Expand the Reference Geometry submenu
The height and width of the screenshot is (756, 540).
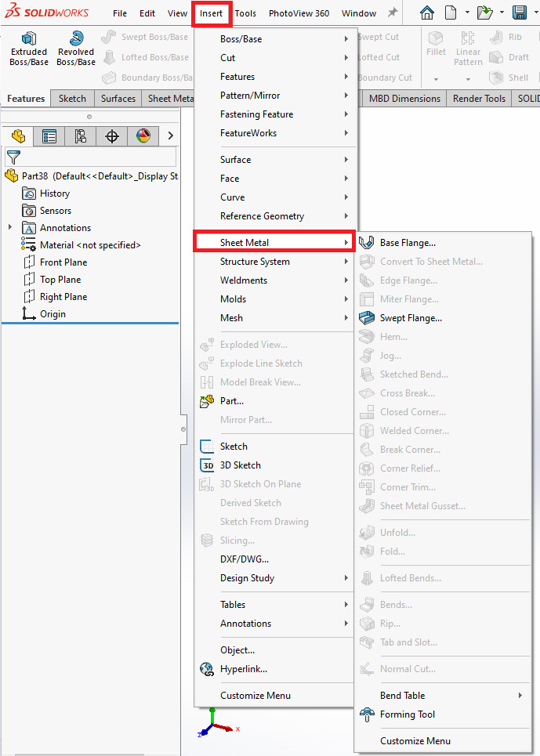pos(275,216)
